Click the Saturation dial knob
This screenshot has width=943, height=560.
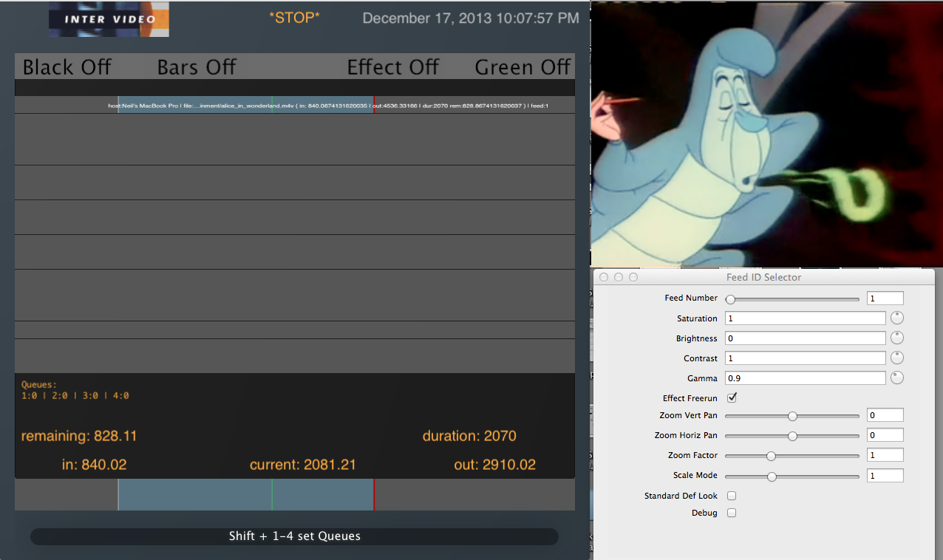pos(897,318)
